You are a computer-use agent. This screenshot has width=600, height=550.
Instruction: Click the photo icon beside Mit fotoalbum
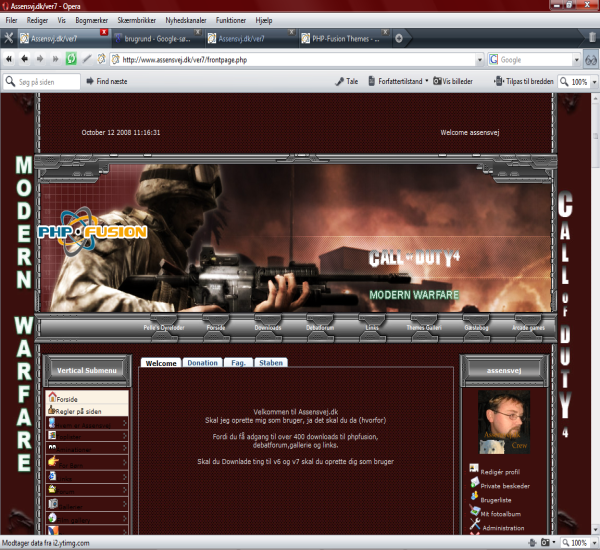pyautogui.click(x=475, y=510)
